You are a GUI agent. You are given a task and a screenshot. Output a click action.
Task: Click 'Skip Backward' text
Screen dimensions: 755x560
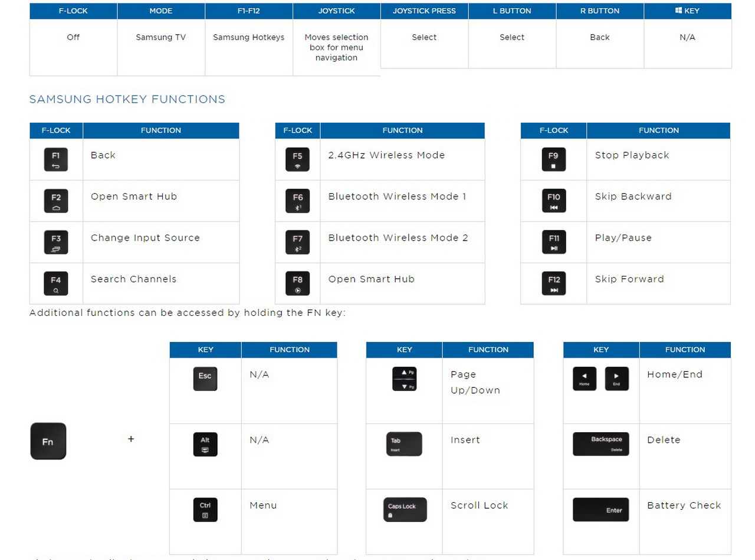[x=633, y=197]
